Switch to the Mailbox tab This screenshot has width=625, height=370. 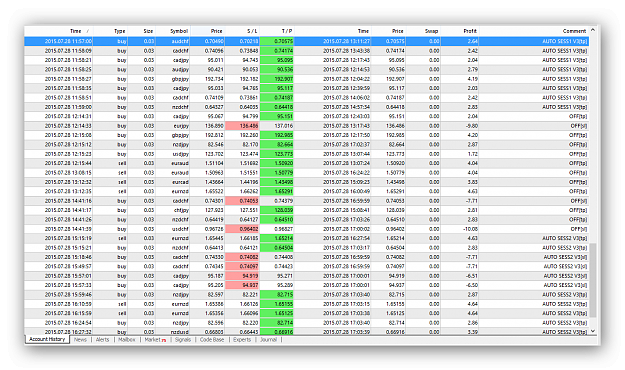(127, 340)
